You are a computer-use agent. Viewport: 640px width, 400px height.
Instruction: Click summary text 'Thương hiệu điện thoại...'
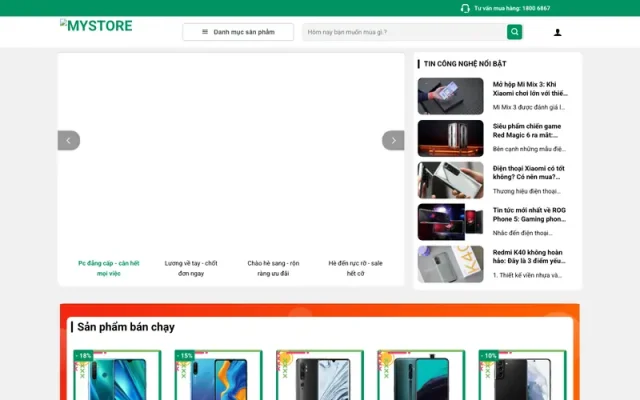[527, 191]
